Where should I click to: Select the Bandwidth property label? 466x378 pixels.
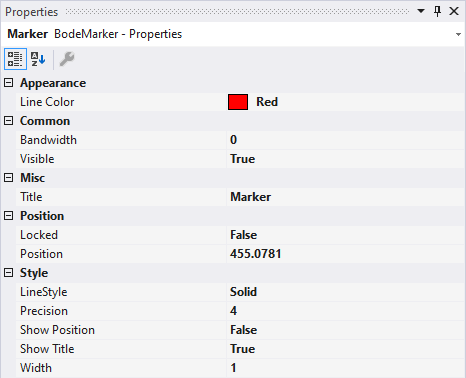coord(48,140)
